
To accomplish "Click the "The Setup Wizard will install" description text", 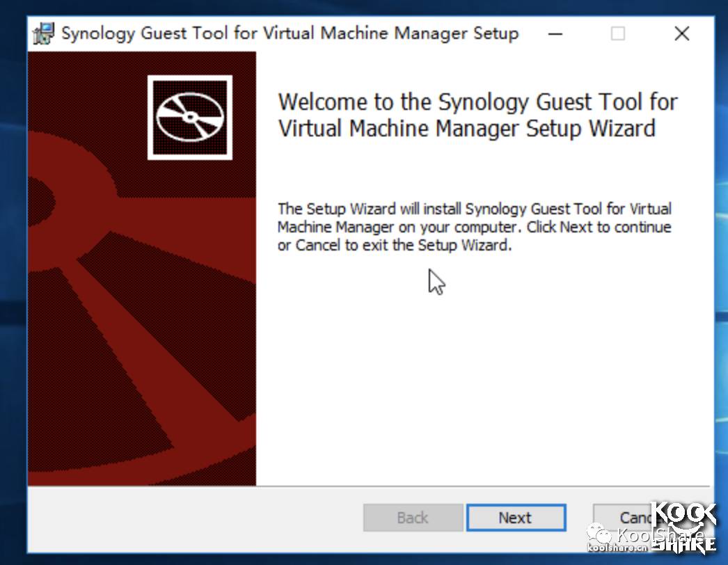I will [475, 227].
